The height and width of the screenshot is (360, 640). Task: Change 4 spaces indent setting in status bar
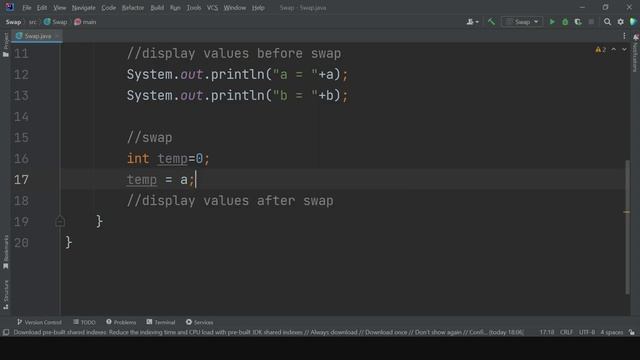point(611,333)
